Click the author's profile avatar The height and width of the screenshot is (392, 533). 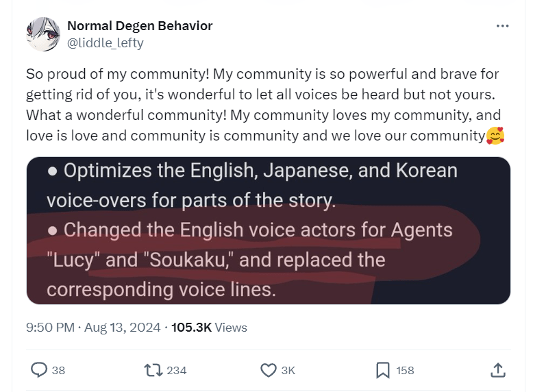tap(42, 34)
